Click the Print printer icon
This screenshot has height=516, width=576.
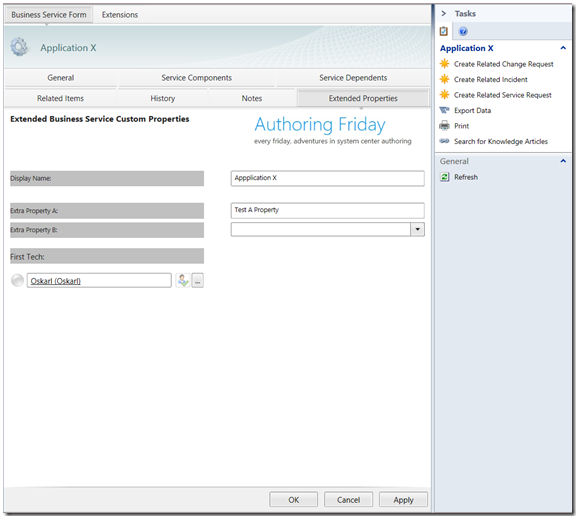[x=444, y=126]
